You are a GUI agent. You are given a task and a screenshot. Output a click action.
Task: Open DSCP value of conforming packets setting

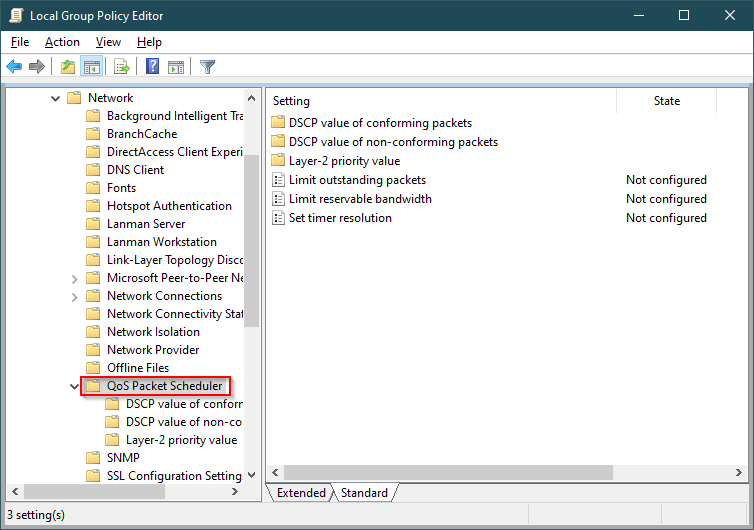click(380, 123)
